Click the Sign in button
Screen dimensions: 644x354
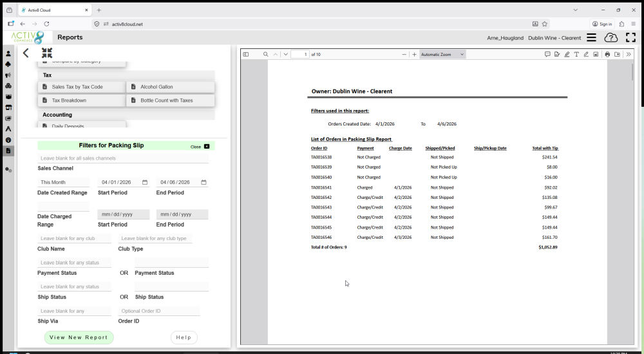pos(601,24)
